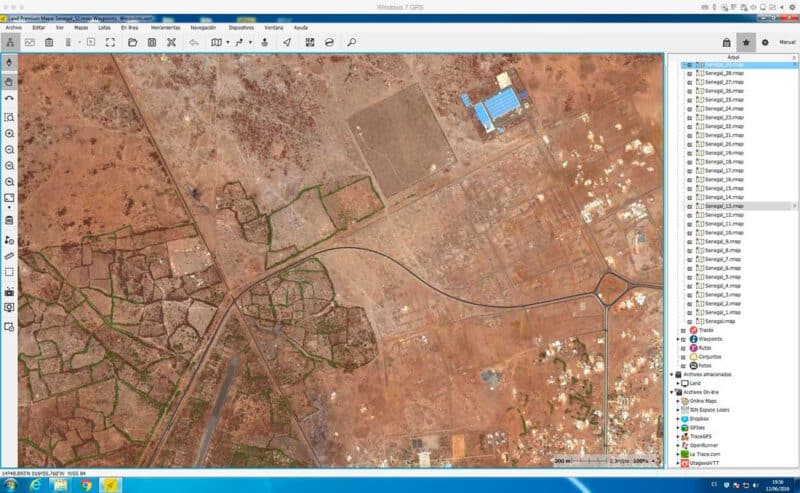800x493 pixels.
Task: Open the Navegación menu
Action: (x=203, y=28)
